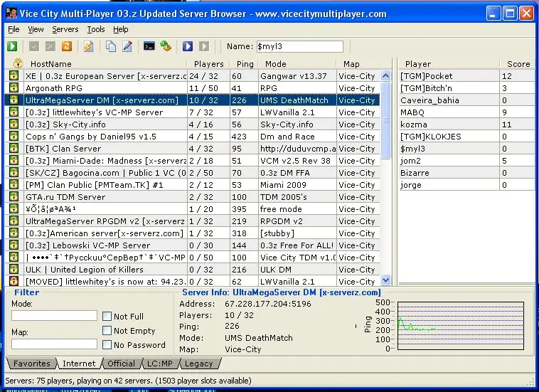Open the Servers menu
539x392 pixels.
pyautogui.click(x=65, y=30)
